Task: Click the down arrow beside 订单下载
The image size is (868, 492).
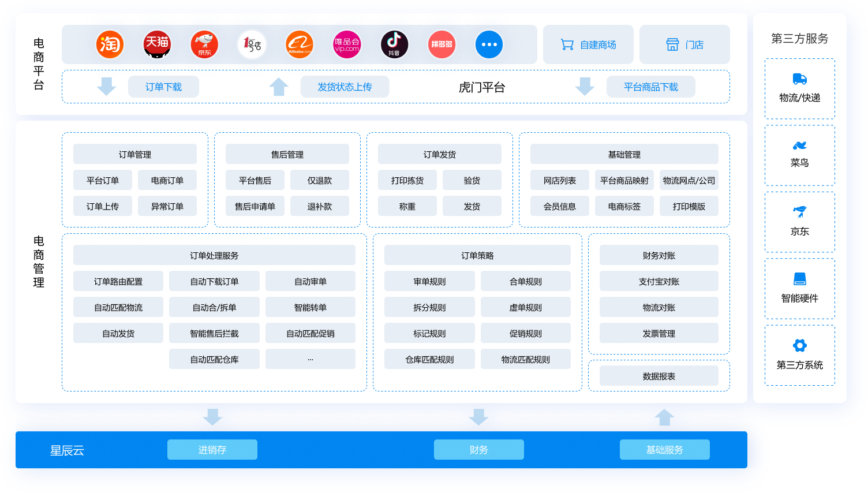Action: click(x=106, y=87)
